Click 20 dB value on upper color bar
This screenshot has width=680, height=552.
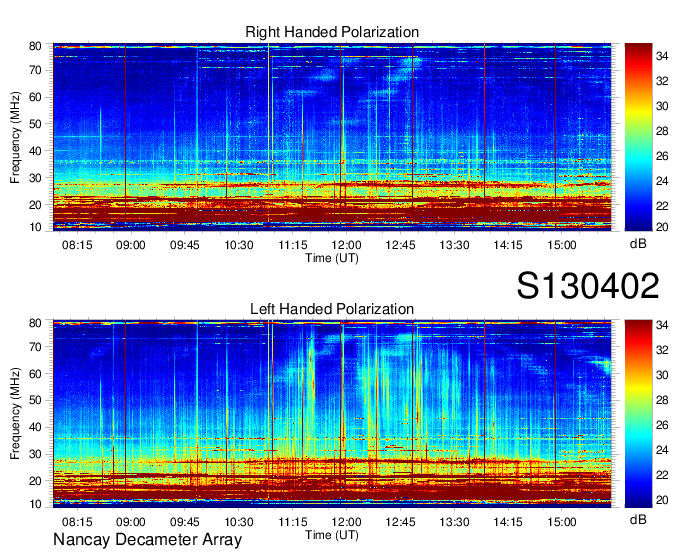click(x=662, y=227)
